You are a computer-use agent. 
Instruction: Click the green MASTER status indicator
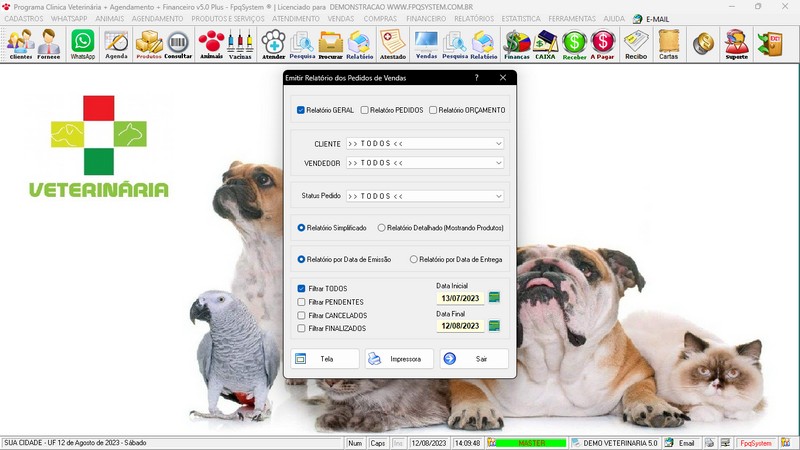tap(531, 443)
